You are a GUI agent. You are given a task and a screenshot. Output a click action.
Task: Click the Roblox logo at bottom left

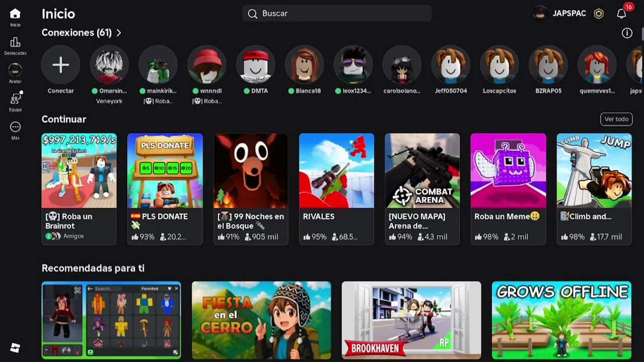[15, 347]
